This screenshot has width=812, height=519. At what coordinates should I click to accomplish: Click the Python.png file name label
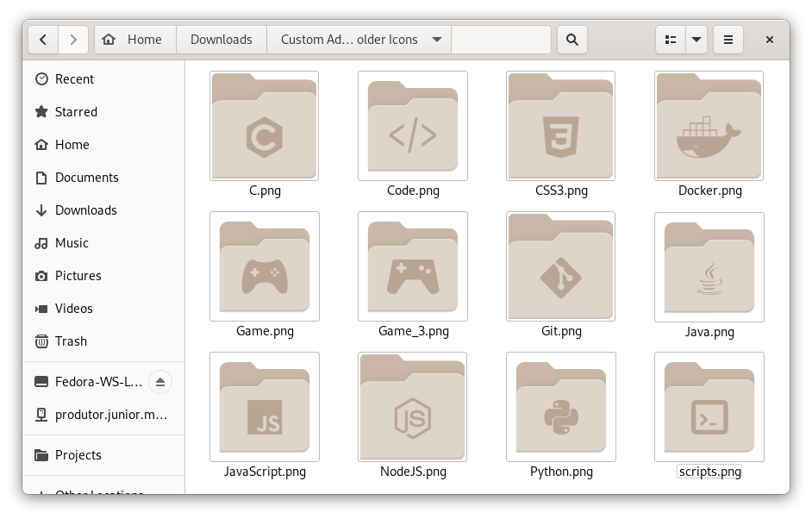pos(561,472)
